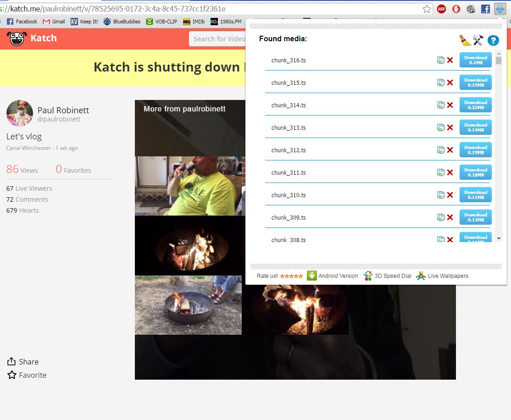This screenshot has height=420, width=511.
Task: Remove chunk_311.ts with red X
Action: 450,173
